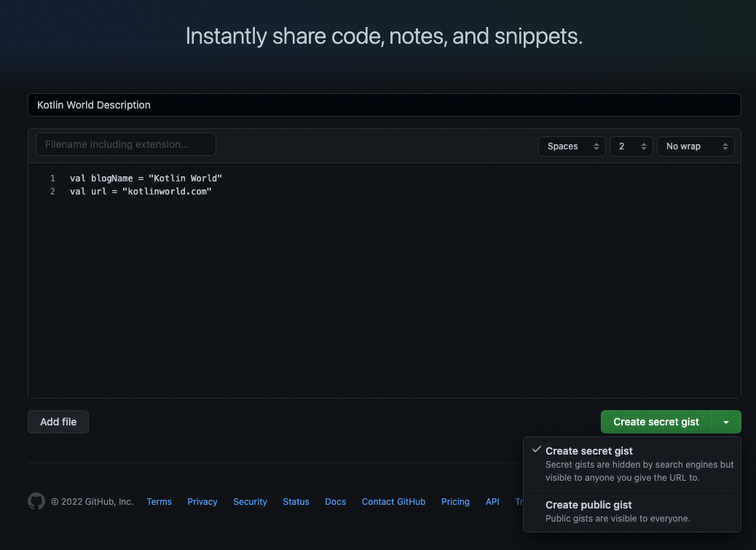Image resolution: width=756 pixels, height=550 pixels.
Task: Click code line val blogName = "Kotlin World"
Action: (x=146, y=178)
